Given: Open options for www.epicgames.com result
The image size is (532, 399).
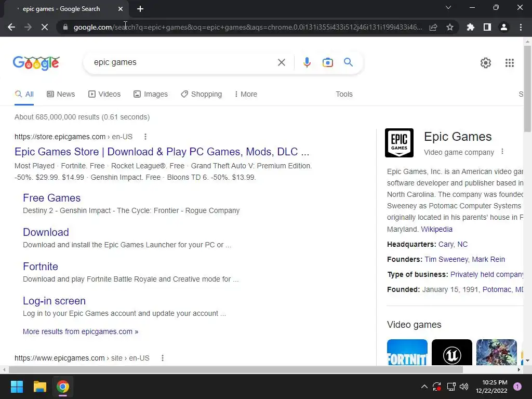Looking at the screenshot, I should [163, 358].
